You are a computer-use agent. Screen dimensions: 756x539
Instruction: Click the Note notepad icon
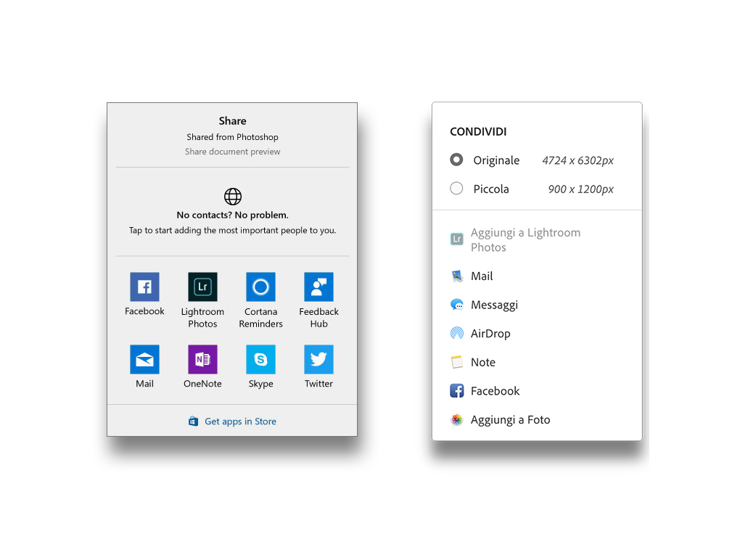click(457, 362)
